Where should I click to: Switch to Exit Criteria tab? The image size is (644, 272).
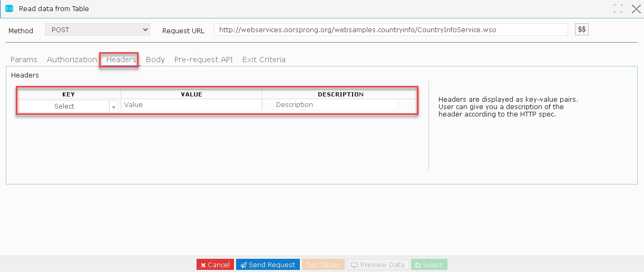click(x=264, y=60)
